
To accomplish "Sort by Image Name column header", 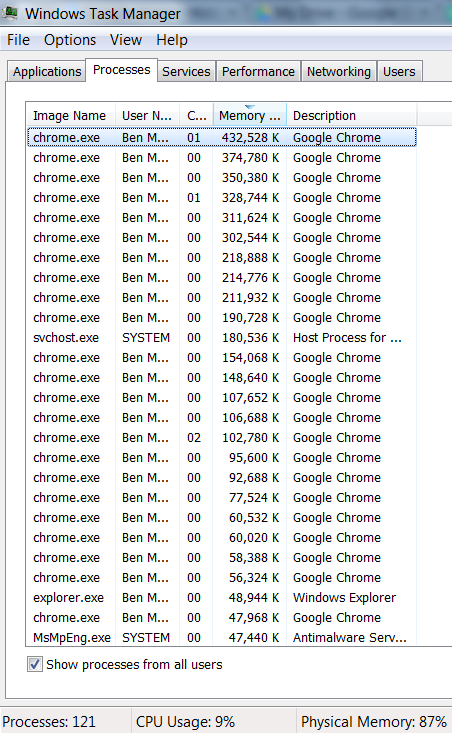I will point(70,116).
